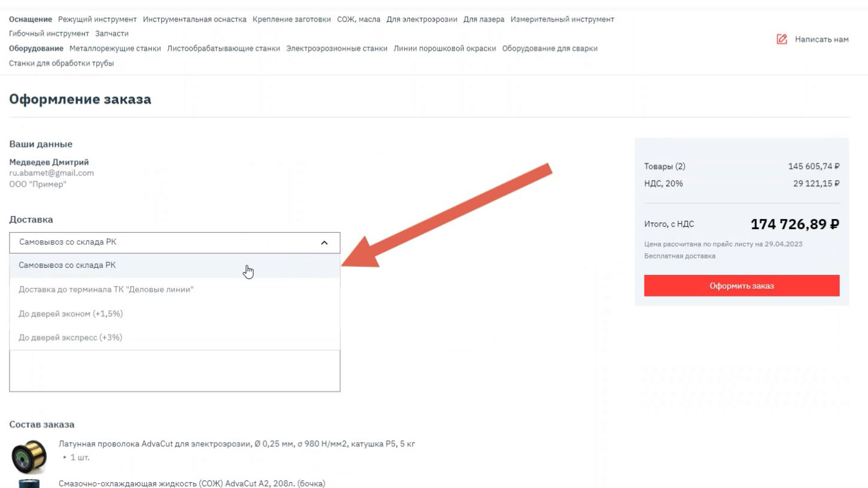Click the 29 121,15 ₽ VAT amount
This screenshot has height=488, width=868.
pyautogui.click(x=816, y=184)
